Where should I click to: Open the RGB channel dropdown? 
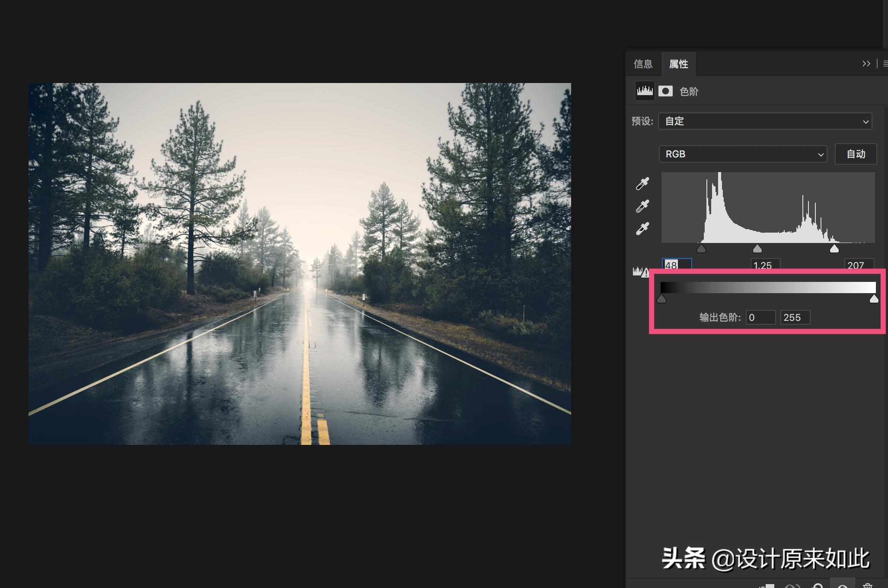coord(742,154)
